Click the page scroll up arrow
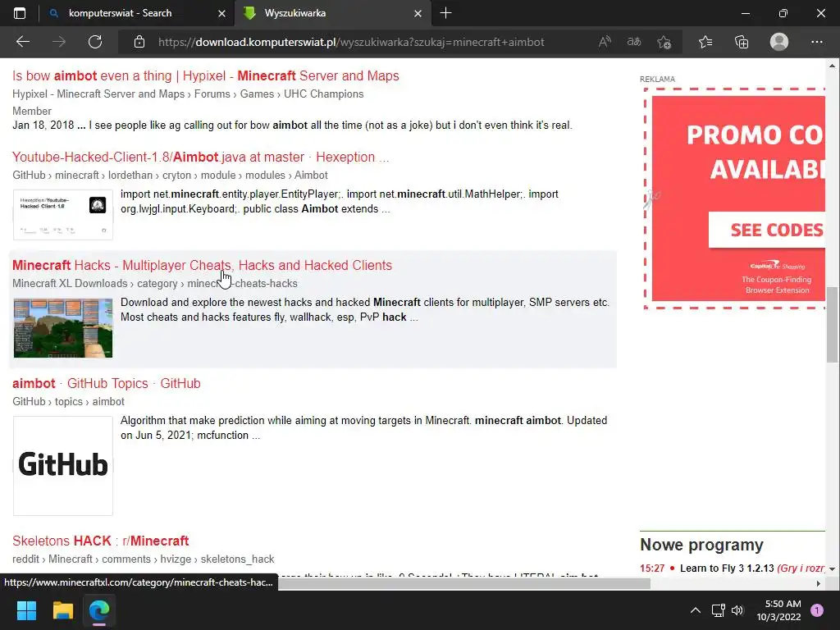Screen dimensions: 840x630 pos(832,66)
